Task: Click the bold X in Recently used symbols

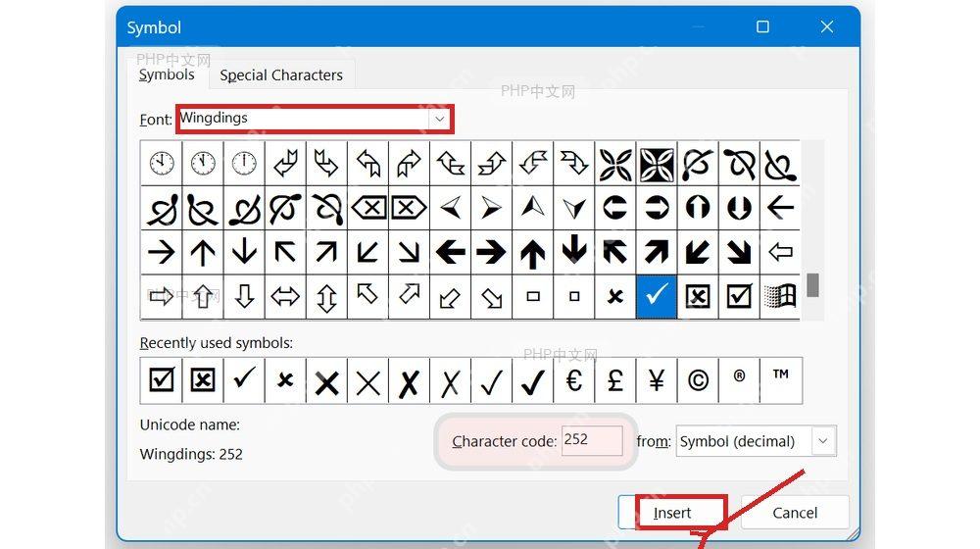Action: [326, 380]
